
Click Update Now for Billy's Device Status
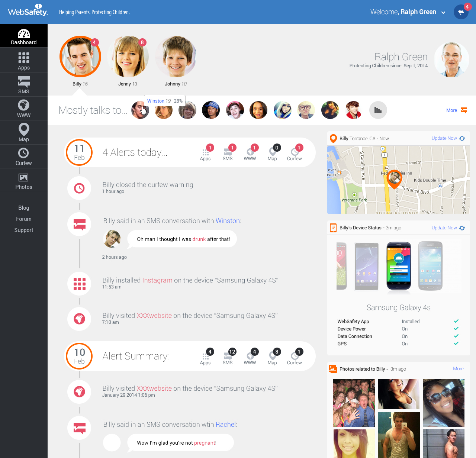[x=444, y=228]
